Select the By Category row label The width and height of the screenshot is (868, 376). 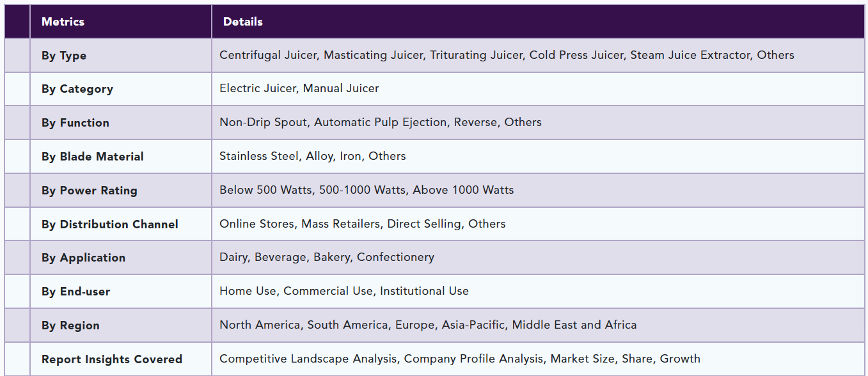click(77, 89)
